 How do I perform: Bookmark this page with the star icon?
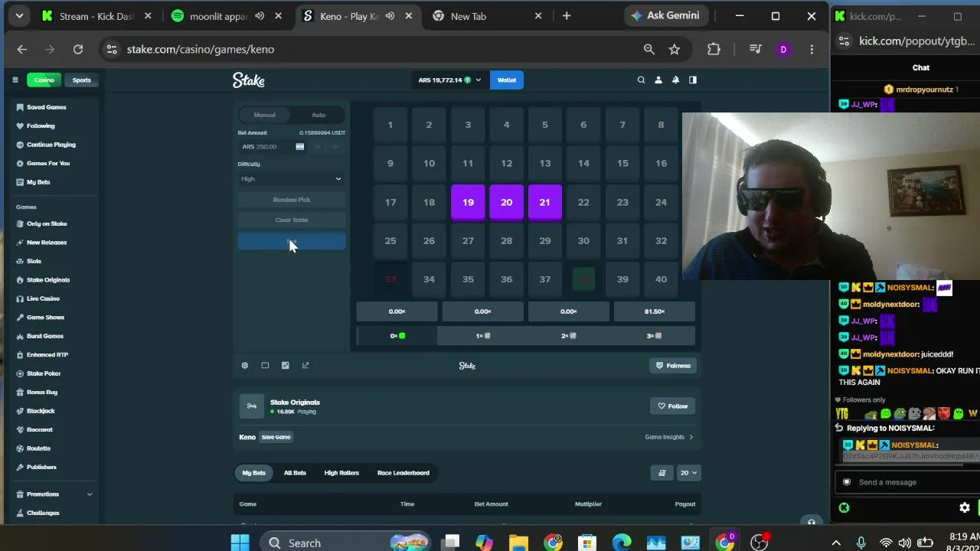pyautogui.click(x=675, y=49)
